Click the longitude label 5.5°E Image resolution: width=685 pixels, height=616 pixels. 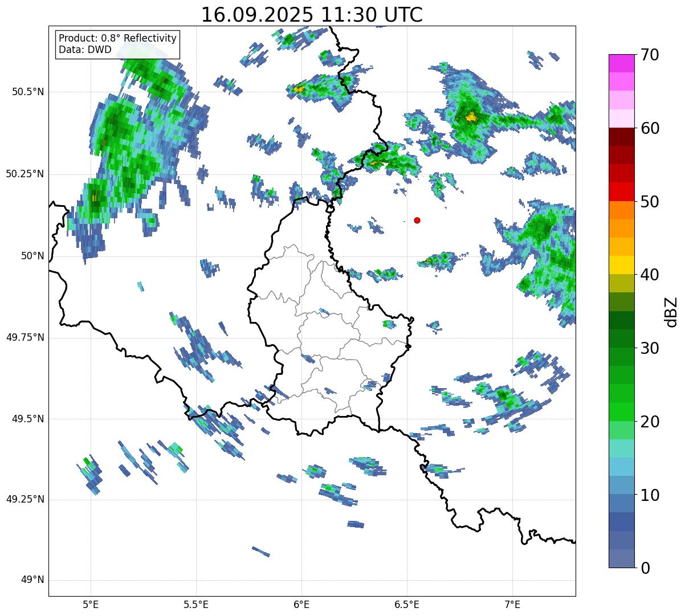pyautogui.click(x=196, y=605)
